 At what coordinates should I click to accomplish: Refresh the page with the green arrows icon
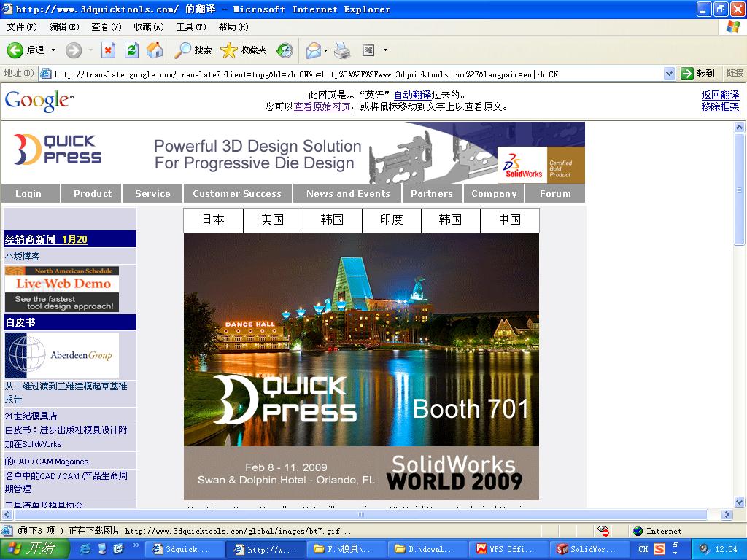[131, 50]
